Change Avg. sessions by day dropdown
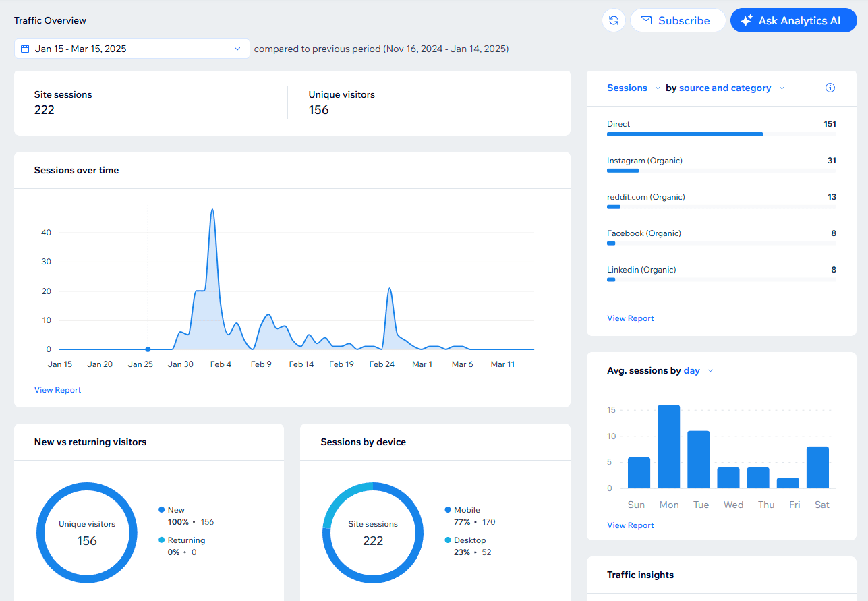Screen dimensions: 868x601 point(698,370)
